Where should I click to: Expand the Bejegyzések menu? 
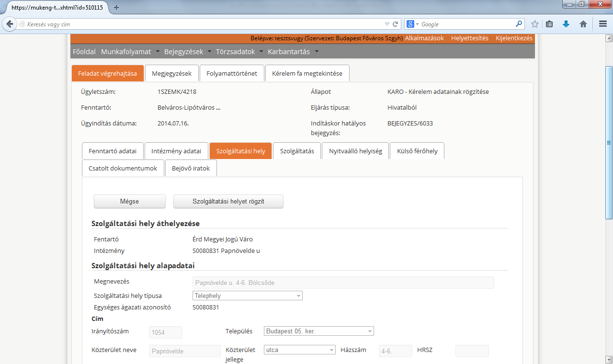187,52
